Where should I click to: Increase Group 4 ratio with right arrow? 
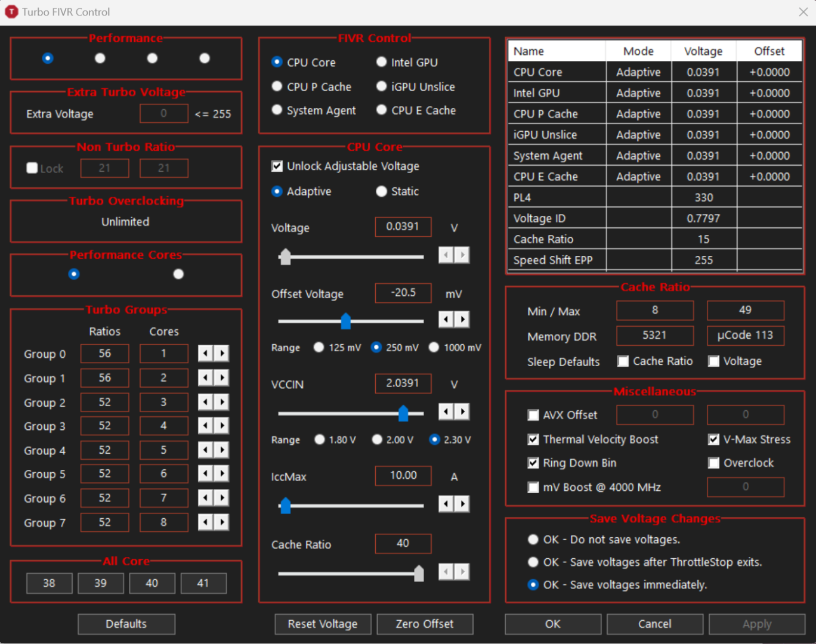(222, 450)
